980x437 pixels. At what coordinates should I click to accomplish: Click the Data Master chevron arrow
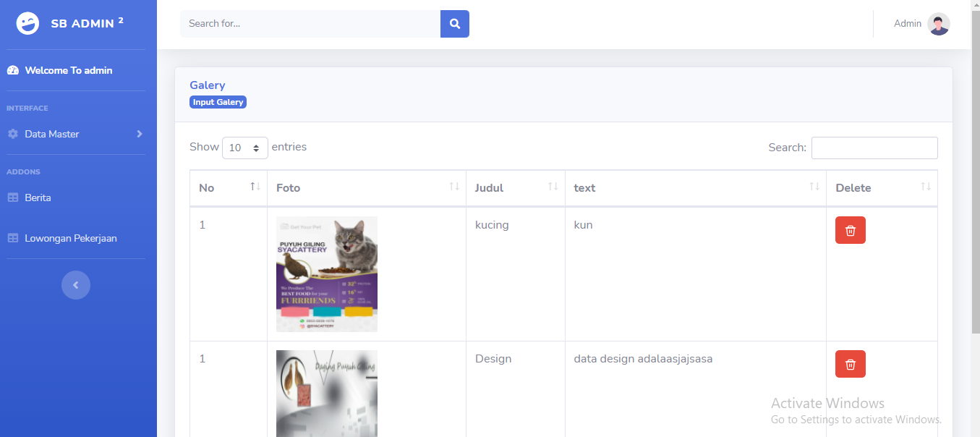click(140, 134)
